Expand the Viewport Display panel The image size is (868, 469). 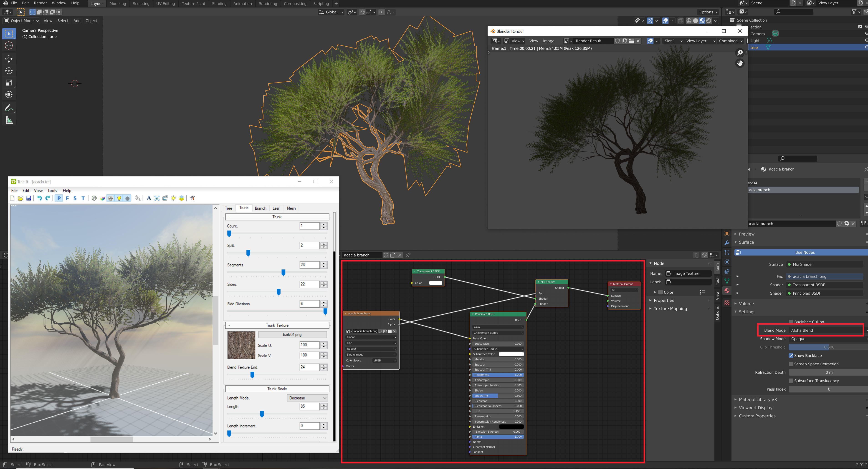(755, 408)
